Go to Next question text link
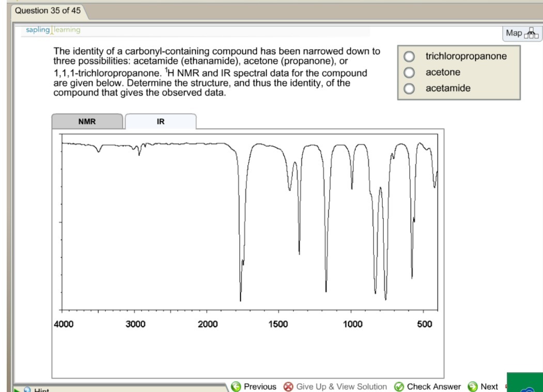Viewport: 543px width, 392px height. point(489,386)
